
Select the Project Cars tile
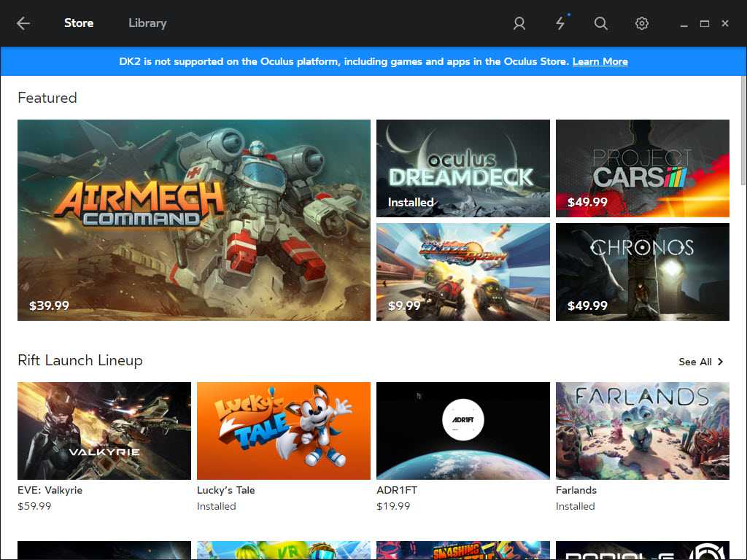(642, 168)
